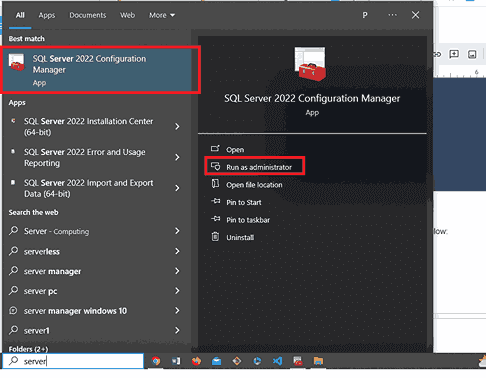
Task: Open File Explorer from the taskbar
Action: pos(318,361)
